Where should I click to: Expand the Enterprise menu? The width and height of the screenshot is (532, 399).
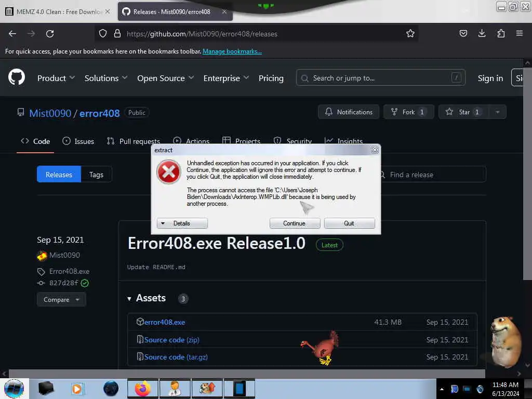click(x=226, y=78)
